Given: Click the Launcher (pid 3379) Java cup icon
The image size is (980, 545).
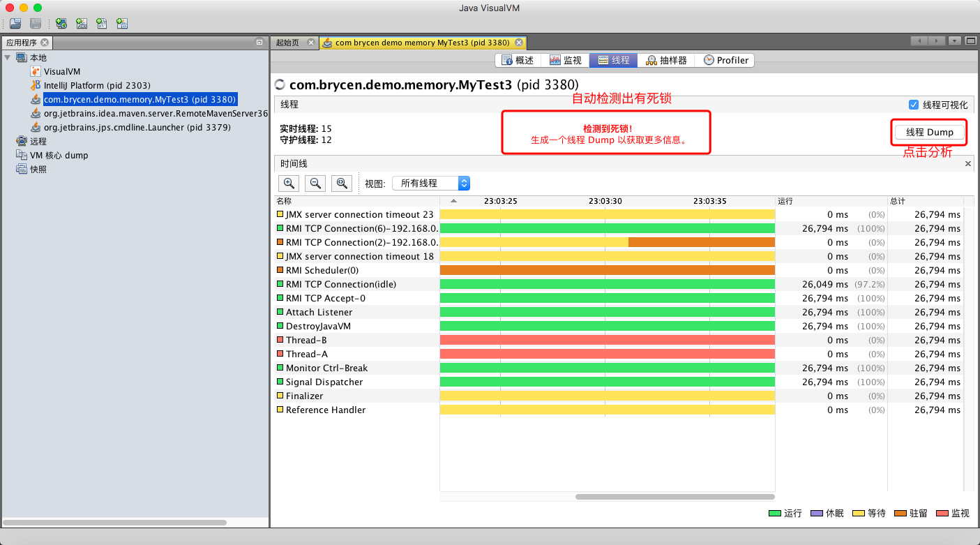Looking at the screenshot, I should 36,127.
